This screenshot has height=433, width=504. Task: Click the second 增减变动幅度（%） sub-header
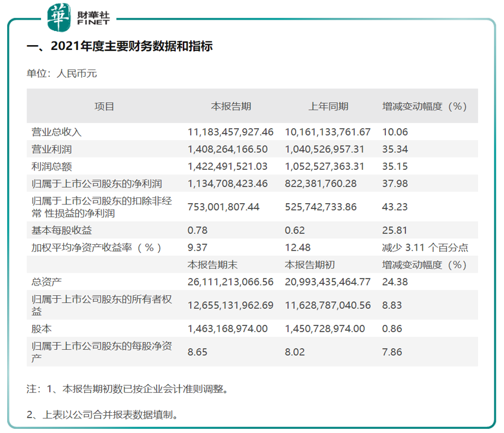click(424, 265)
